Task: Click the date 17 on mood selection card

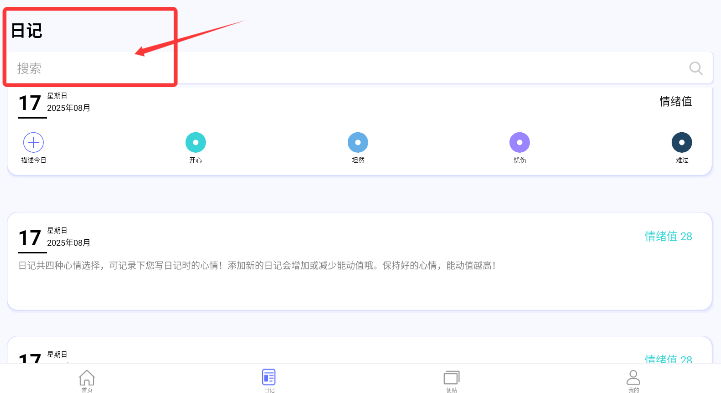Action: [x=30, y=103]
